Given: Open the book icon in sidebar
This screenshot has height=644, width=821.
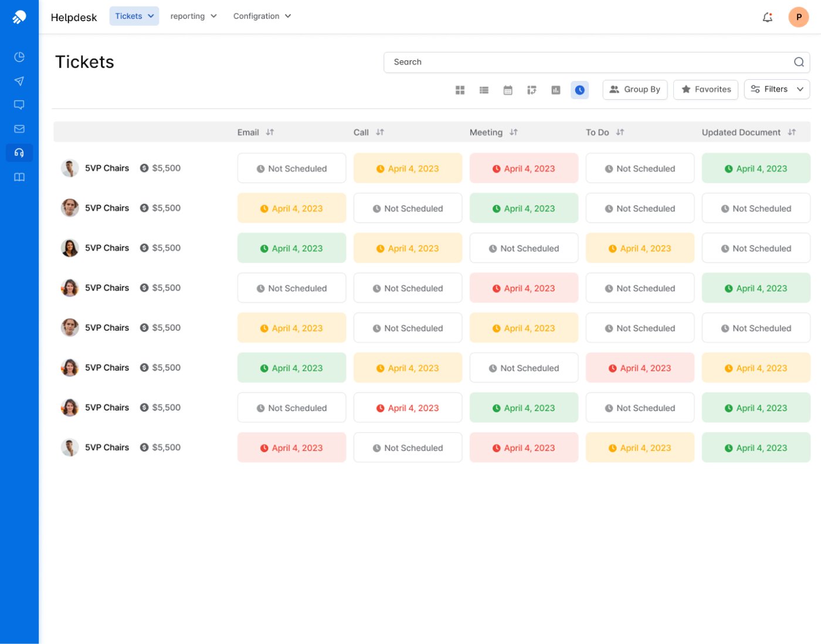Looking at the screenshot, I should click(19, 177).
